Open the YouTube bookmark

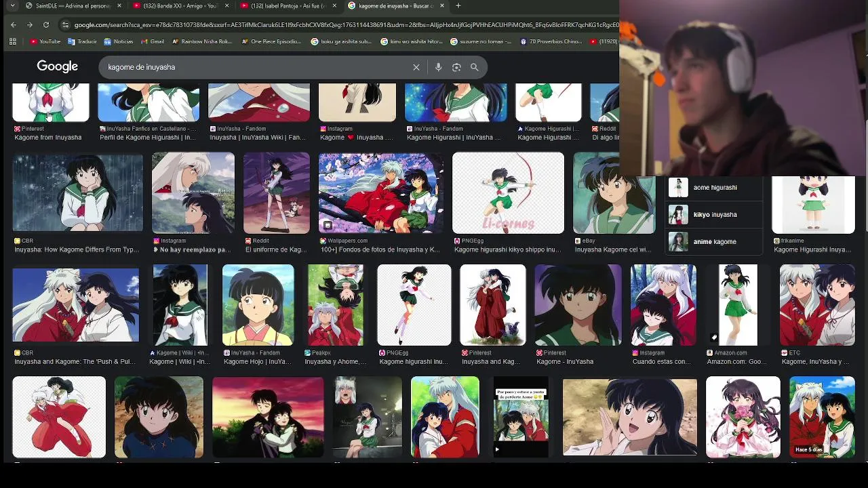tap(45, 41)
